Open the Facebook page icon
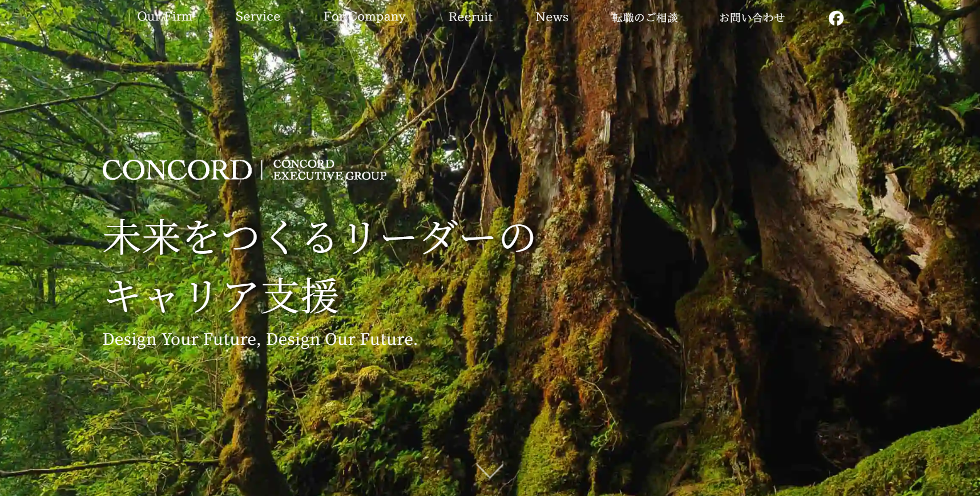980x496 pixels. [x=836, y=18]
